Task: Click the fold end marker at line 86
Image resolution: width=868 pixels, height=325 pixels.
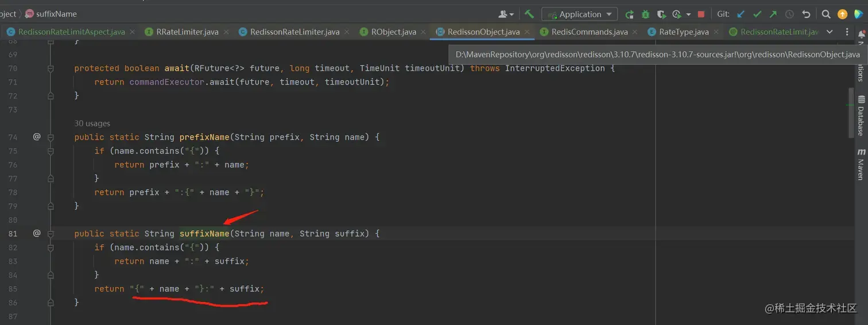Action: [51, 302]
